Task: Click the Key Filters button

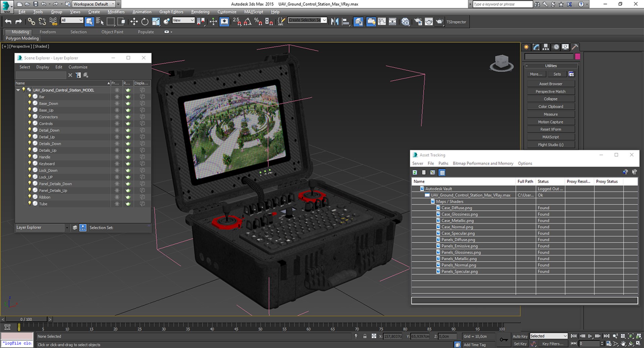Action: click(x=553, y=344)
